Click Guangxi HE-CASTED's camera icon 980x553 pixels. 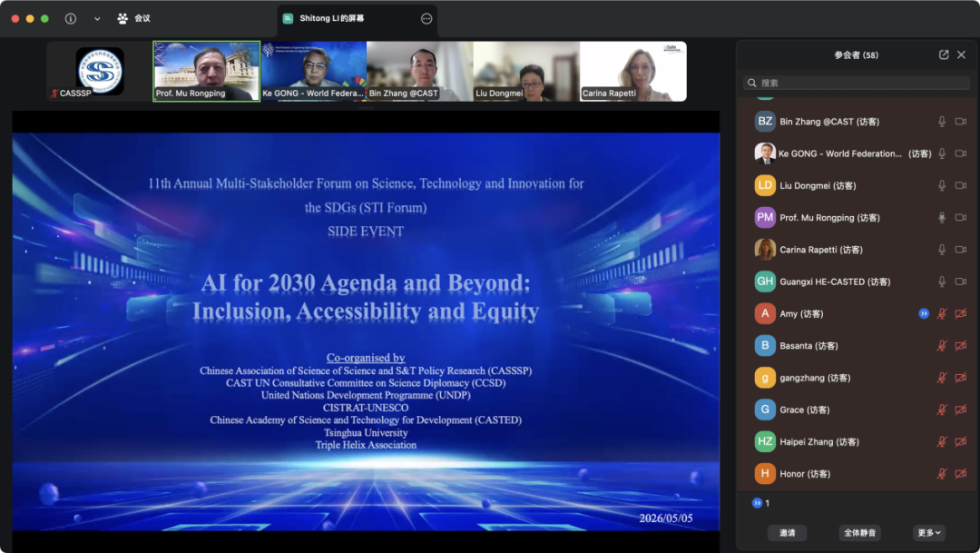point(961,281)
